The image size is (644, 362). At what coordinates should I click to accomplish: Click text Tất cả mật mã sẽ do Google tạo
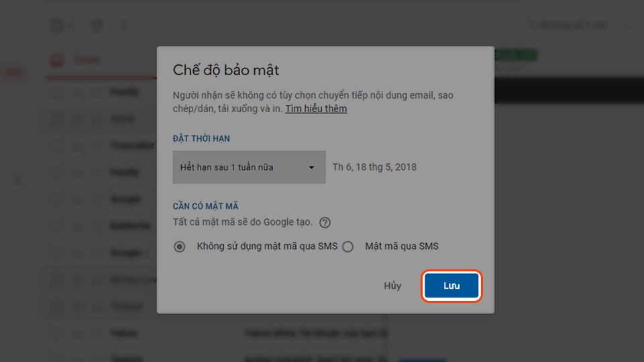coord(242,222)
